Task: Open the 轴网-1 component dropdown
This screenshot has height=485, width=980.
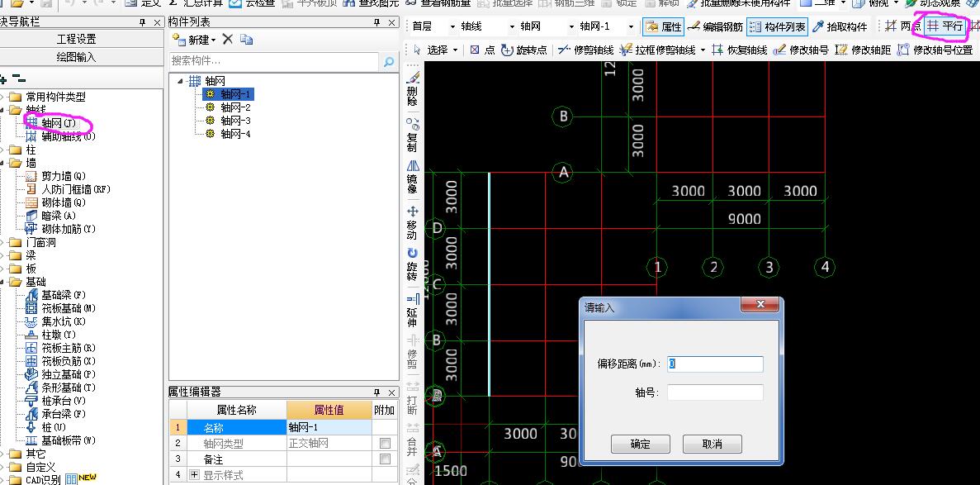Action: (x=632, y=27)
